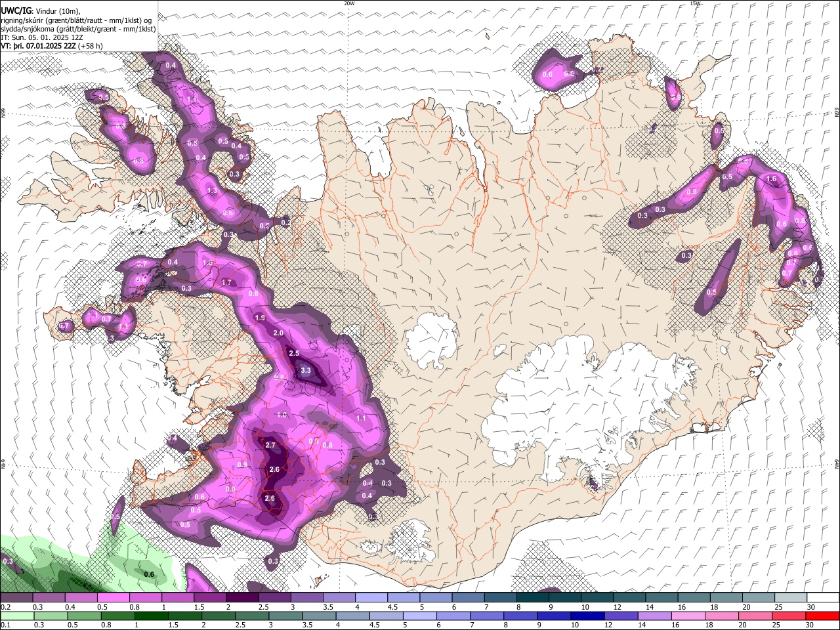Screen dimensions: 840x630
Task: Click the bottom-row swatch between 25 and 30
Action: (x=789, y=616)
